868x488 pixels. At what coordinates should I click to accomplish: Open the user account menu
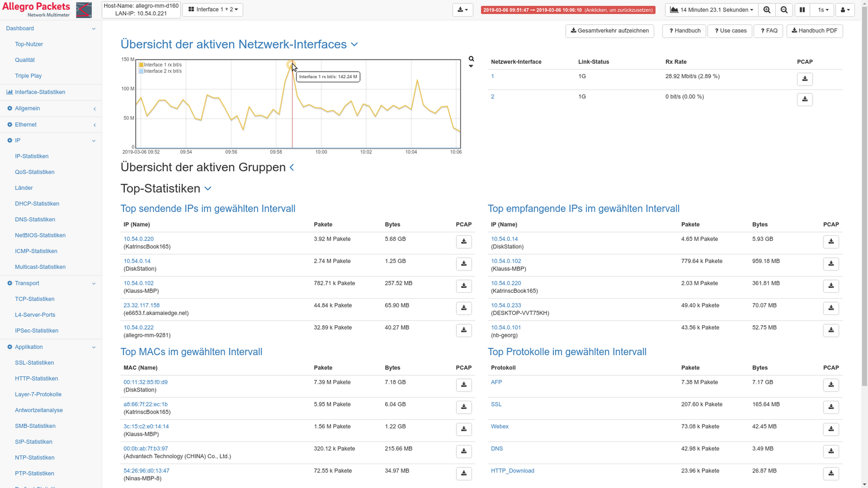tap(845, 10)
